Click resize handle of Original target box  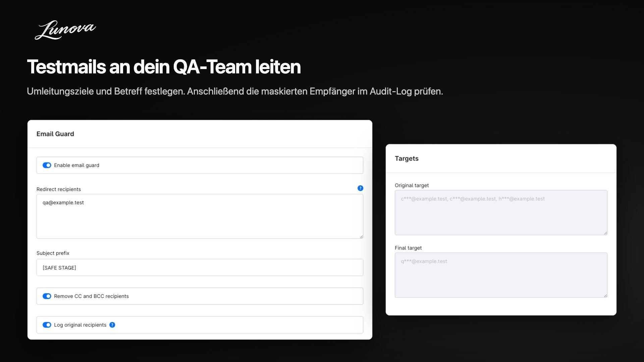[x=605, y=233]
